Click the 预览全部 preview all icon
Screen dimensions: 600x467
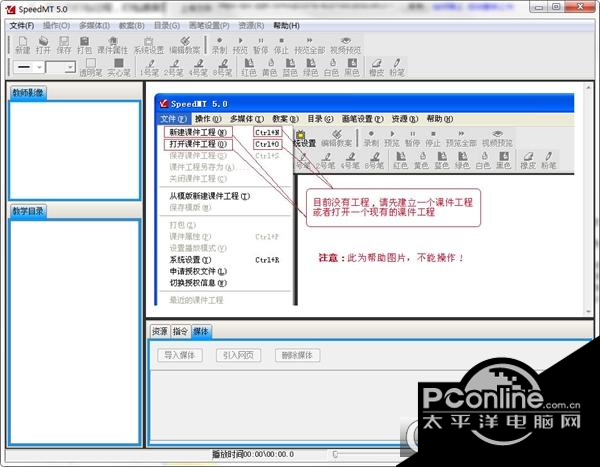[x=310, y=45]
